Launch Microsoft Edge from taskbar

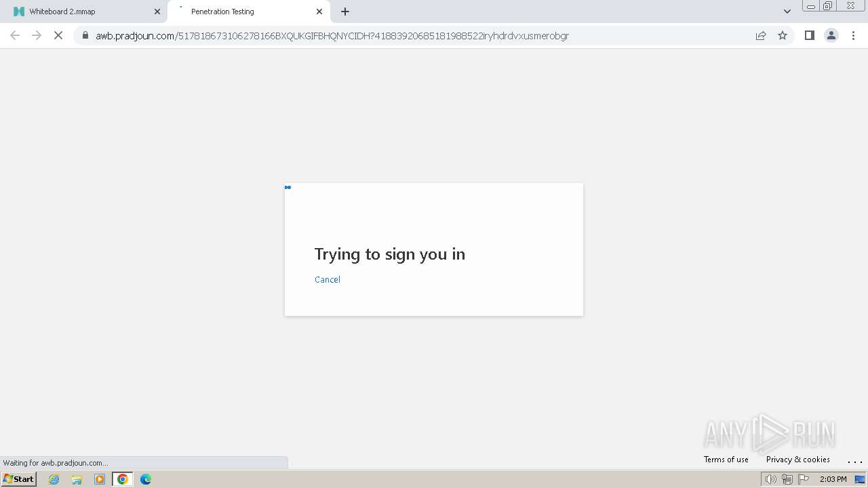146,479
